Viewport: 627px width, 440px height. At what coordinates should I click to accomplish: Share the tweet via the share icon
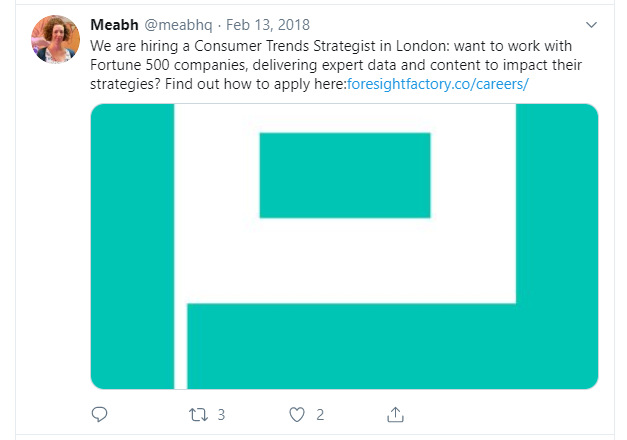395,414
